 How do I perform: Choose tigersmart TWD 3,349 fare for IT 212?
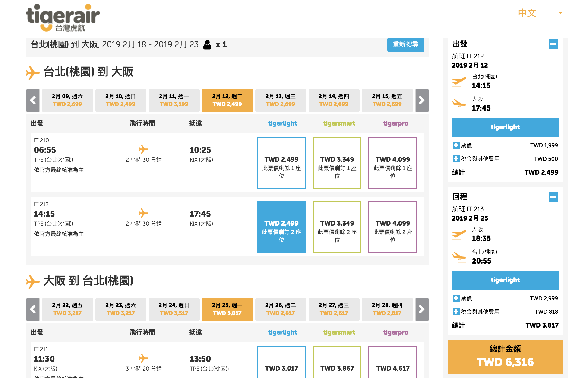coord(337,227)
